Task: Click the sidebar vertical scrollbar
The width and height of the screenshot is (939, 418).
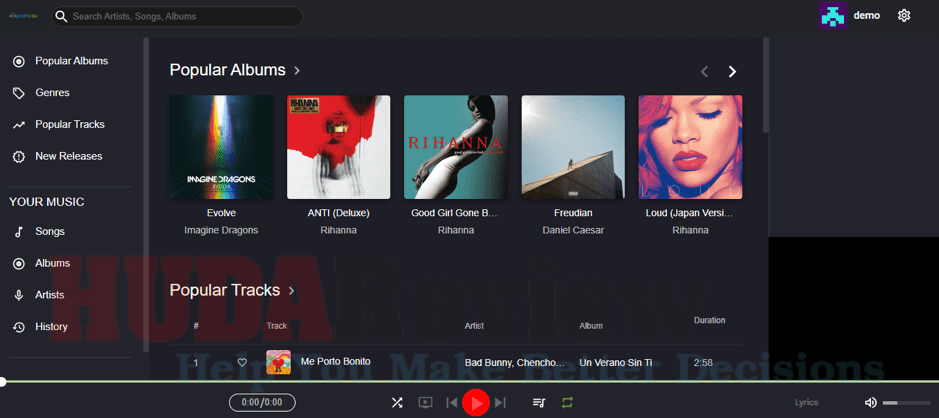Action: pyautogui.click(x=146, y=195)
